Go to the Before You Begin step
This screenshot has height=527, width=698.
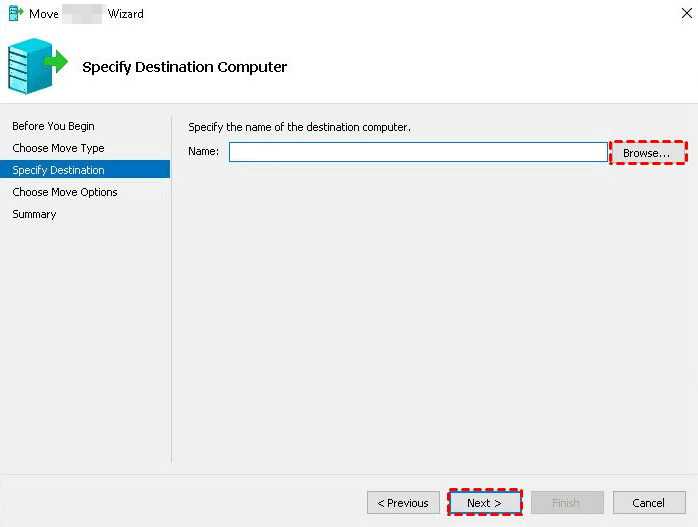click(53, 126)
